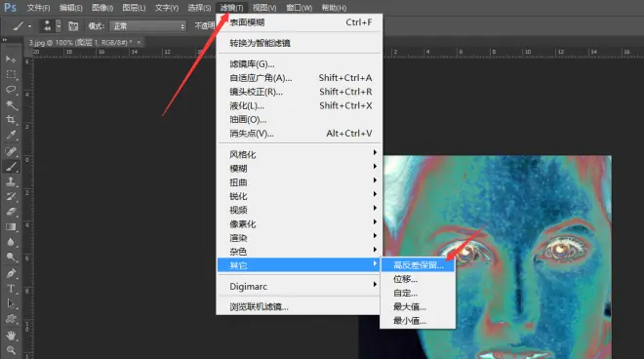Choose 液化(L)... filter

tap(300, 106)
